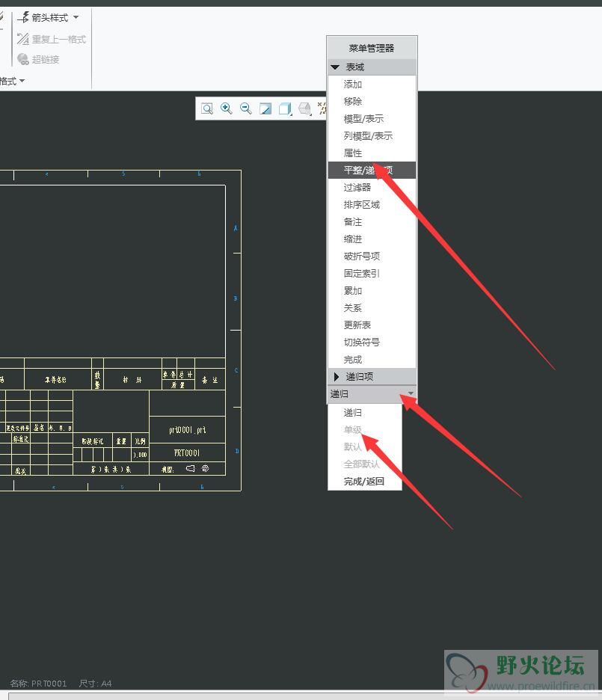Select the 属性 menu entry
602x700 pixels.
tap(352, 153)
